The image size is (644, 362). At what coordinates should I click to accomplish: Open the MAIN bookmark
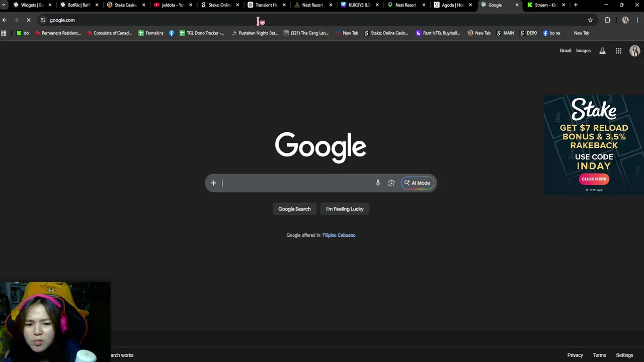point(505,33)
